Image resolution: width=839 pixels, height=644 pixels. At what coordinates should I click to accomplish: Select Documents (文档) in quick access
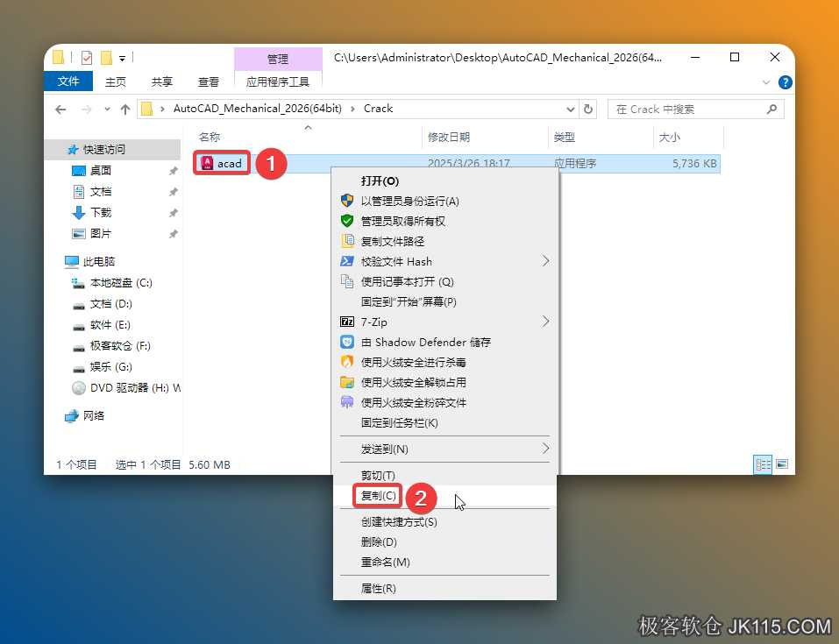click(x=101, y=192)
